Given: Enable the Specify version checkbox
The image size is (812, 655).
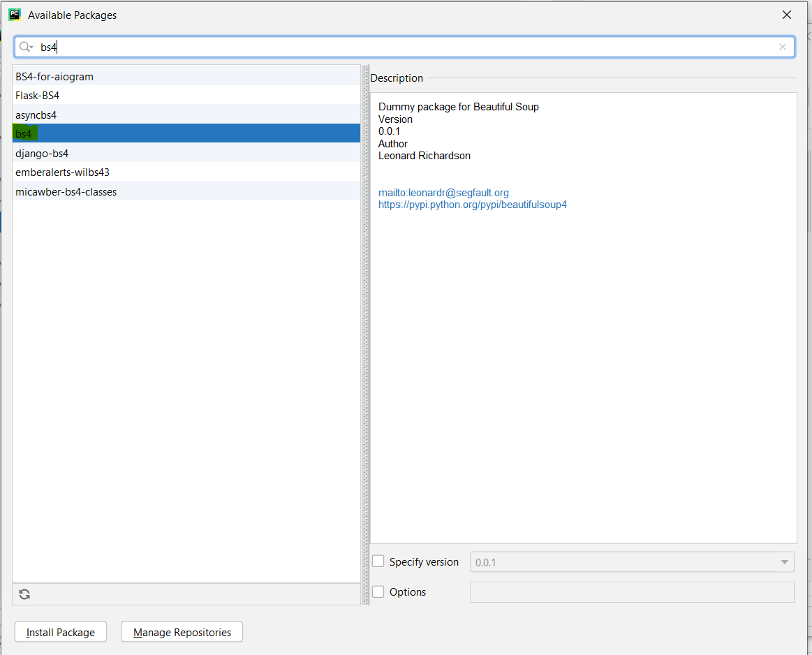Looking at the screenshot, I should click(378, 561).
